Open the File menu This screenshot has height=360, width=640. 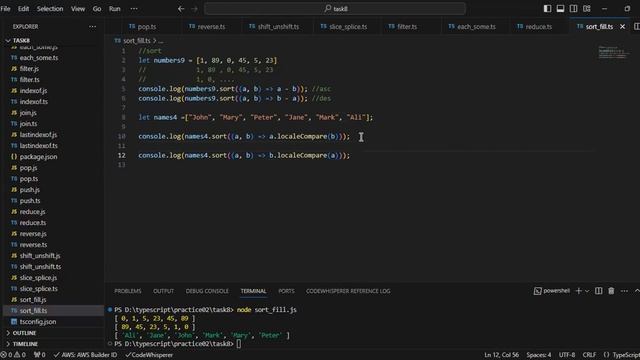coord(5,9)
